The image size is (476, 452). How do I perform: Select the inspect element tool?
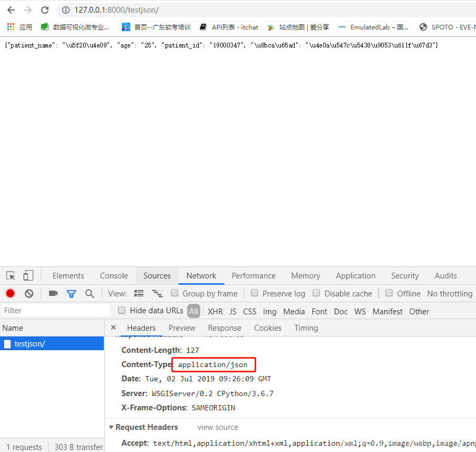(x=9, y=275)
